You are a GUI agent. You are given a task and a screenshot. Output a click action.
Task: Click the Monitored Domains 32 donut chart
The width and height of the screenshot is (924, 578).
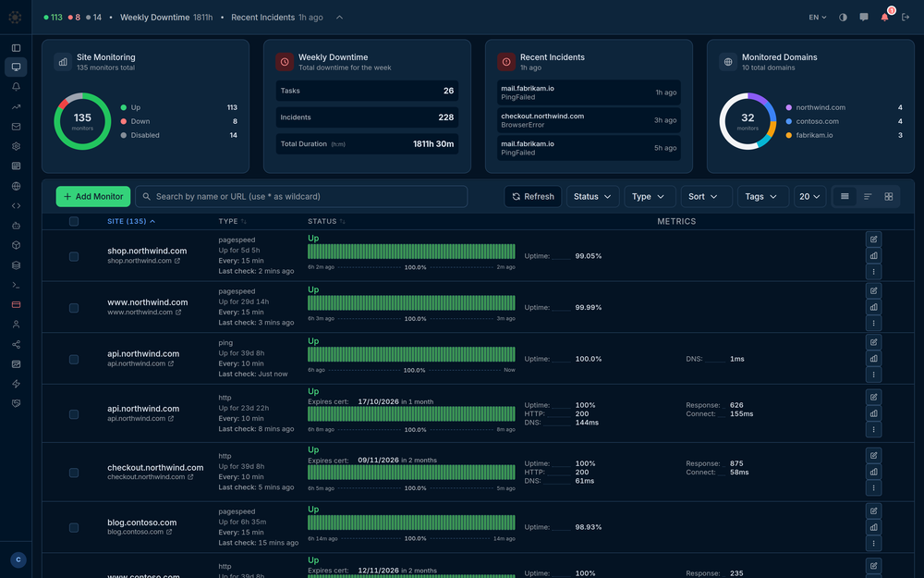tap(748, 121)
